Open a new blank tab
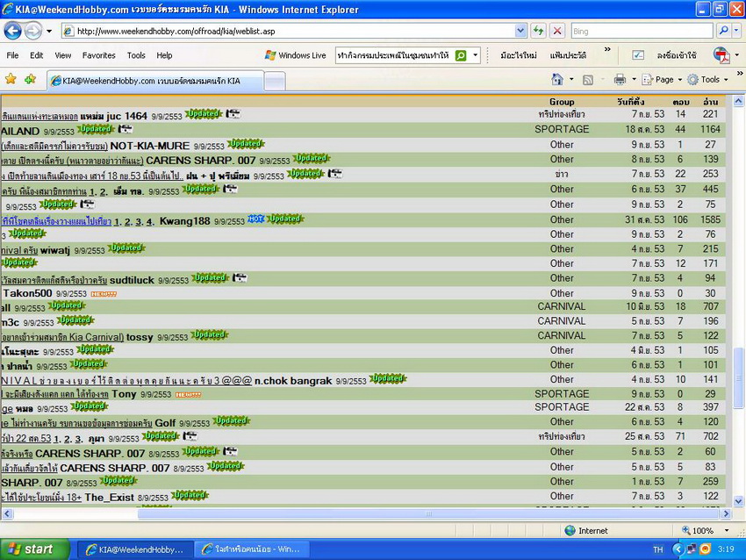Image resolution: width=746 pixels, height=560 pixels. click(x=275, y=81)
